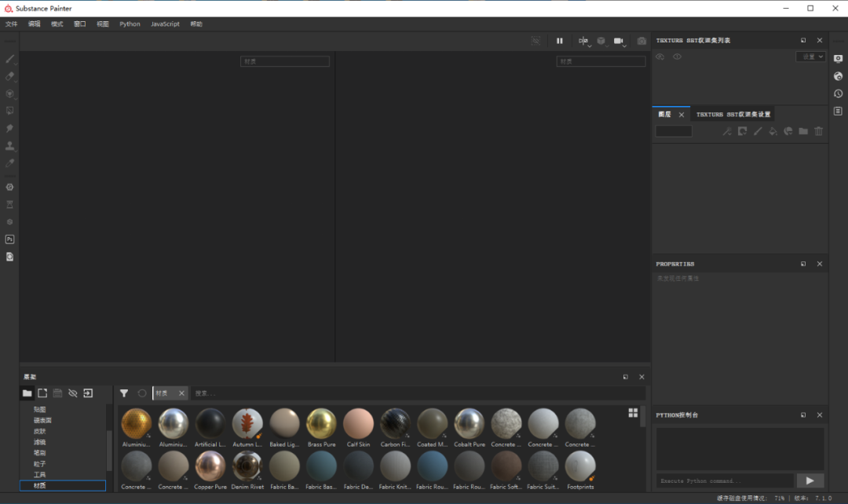Image resolution: width=848 pixels, height=504 pixels.
Task: Run the Python command with play button
Action: pos(810,480)
